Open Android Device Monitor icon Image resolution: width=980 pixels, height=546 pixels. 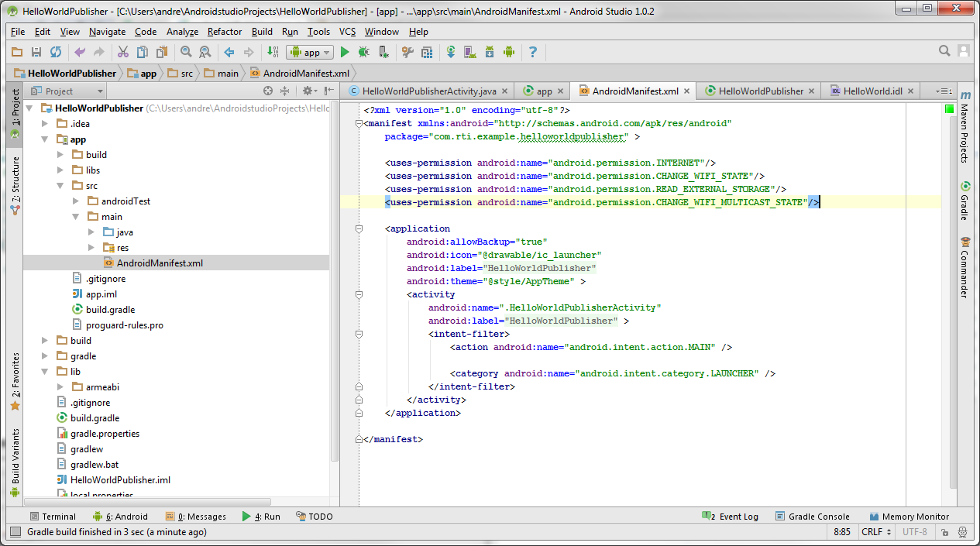point(509,52)
